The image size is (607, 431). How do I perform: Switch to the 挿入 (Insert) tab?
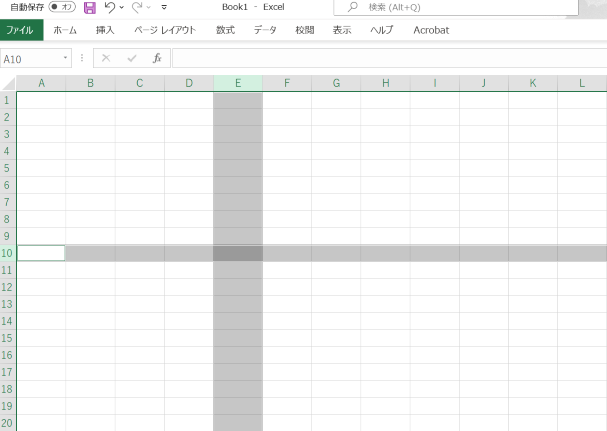coord(105,30)
